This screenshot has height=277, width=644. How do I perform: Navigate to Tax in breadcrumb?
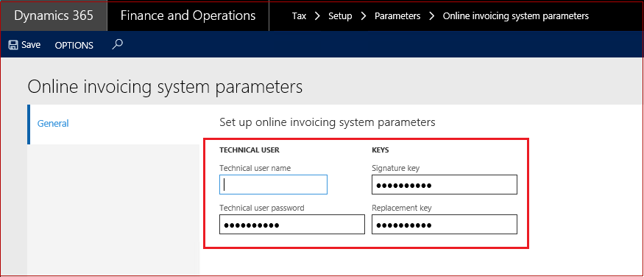(299, 16)
